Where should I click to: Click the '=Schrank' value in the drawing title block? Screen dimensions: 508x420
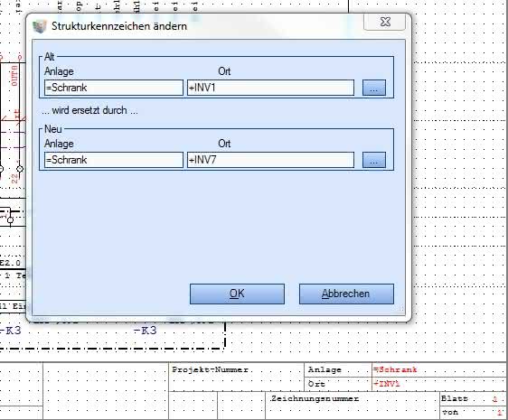(395, 369)
